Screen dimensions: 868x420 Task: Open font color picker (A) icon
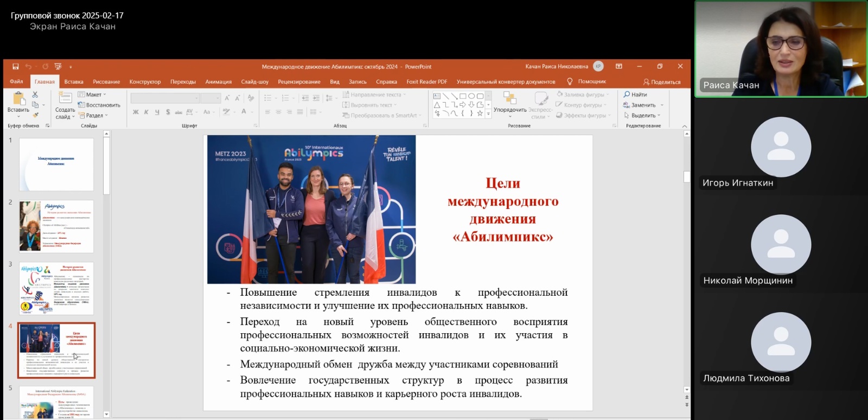pos(244,112)
